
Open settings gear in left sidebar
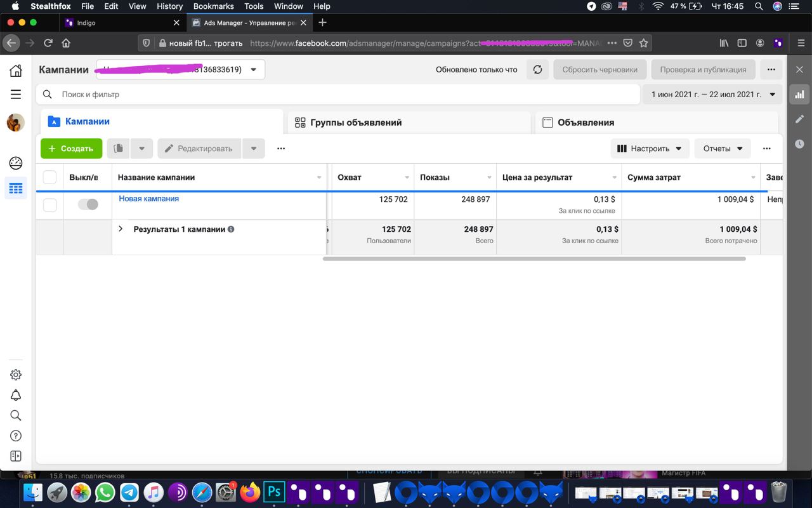[16, 375]
